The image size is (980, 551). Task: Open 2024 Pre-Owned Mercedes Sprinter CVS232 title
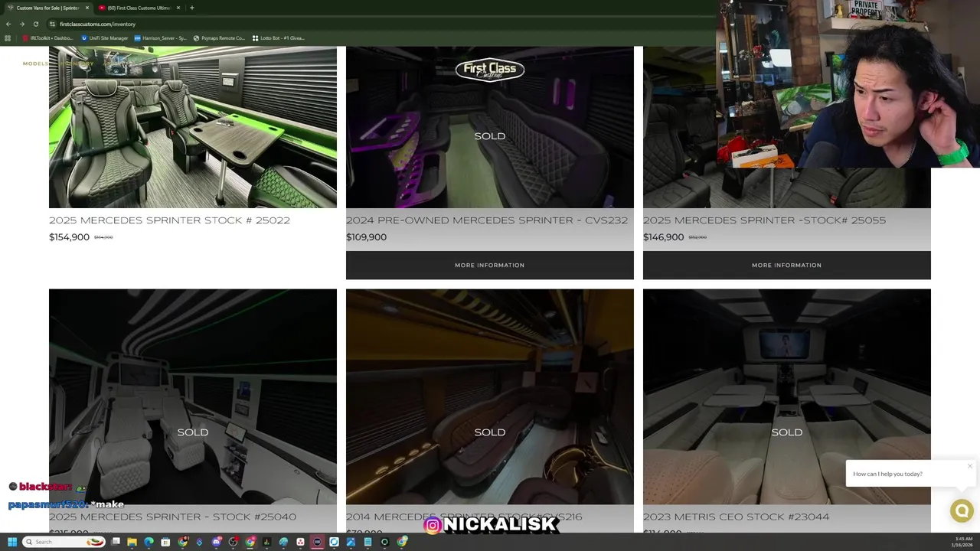pos(487,220)
